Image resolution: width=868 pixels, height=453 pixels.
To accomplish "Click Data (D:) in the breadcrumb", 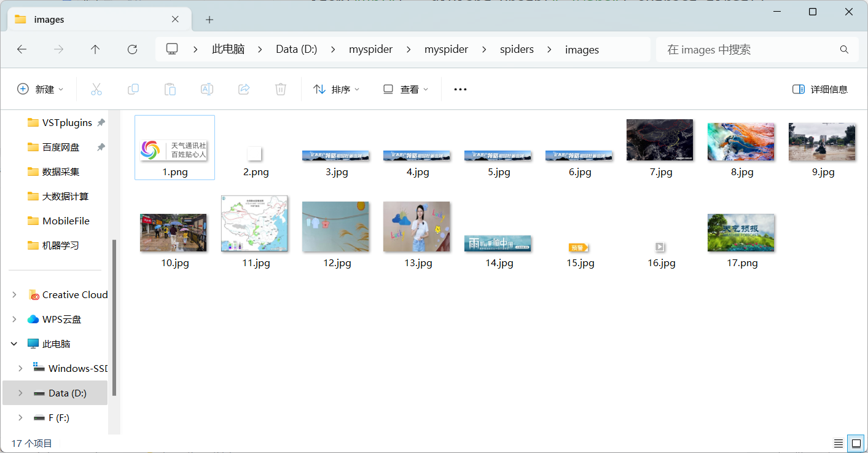I will coord(297,49).
